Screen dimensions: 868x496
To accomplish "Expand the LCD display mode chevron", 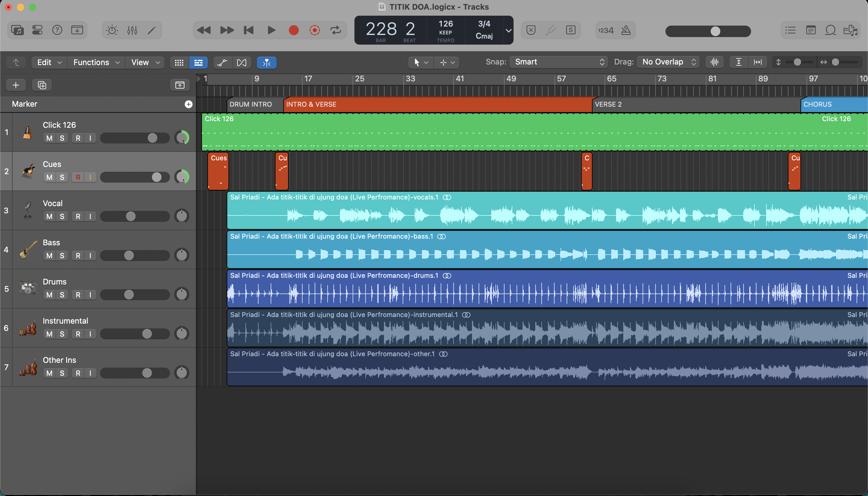I will (508, 30).
